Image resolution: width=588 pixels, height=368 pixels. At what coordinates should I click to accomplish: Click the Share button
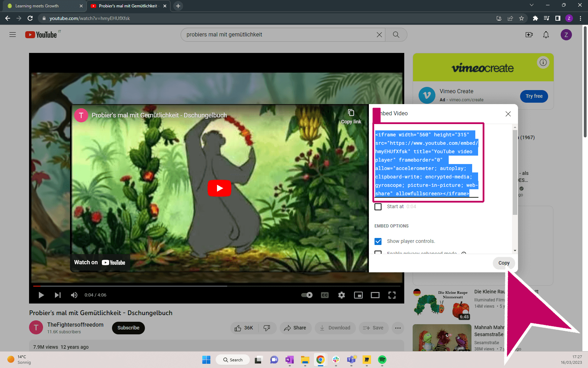coord(295,328)
